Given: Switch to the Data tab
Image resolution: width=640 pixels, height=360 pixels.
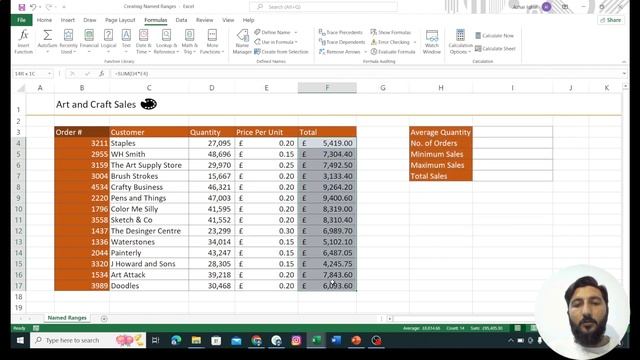Looking at the screenshot, I should (181, 20).
